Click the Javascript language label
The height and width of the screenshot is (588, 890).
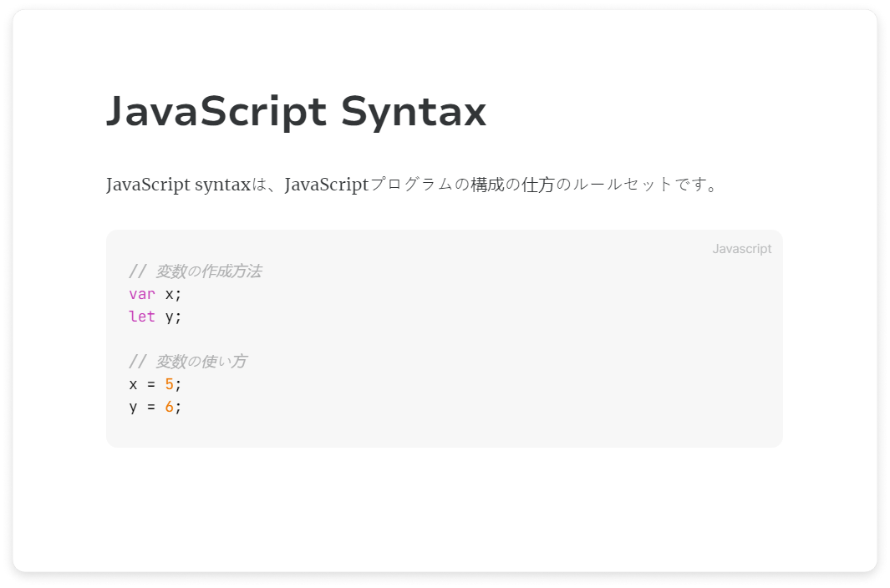[742, 249]
